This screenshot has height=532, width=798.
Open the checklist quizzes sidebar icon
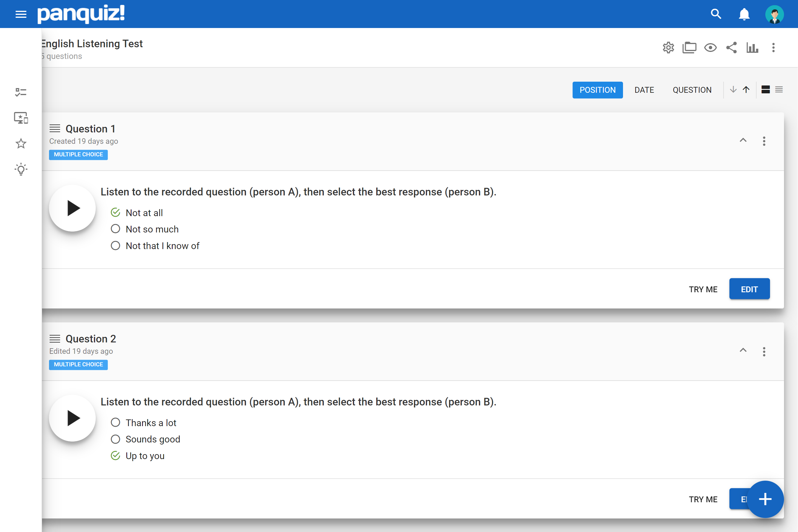(x=21, y=92)
